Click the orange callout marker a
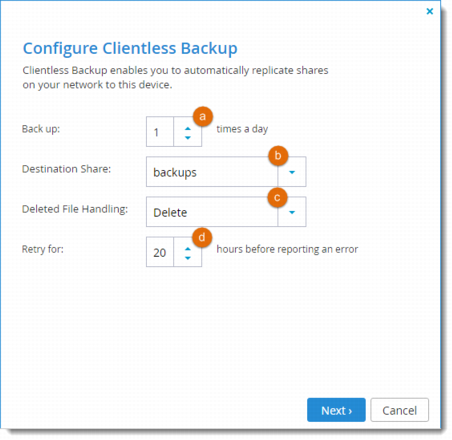 click(203, 116)
